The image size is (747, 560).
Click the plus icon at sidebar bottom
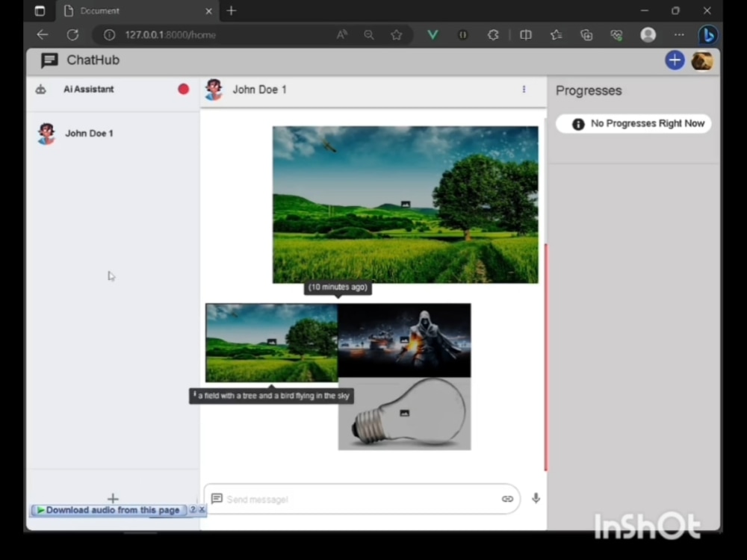pos(113,498)
